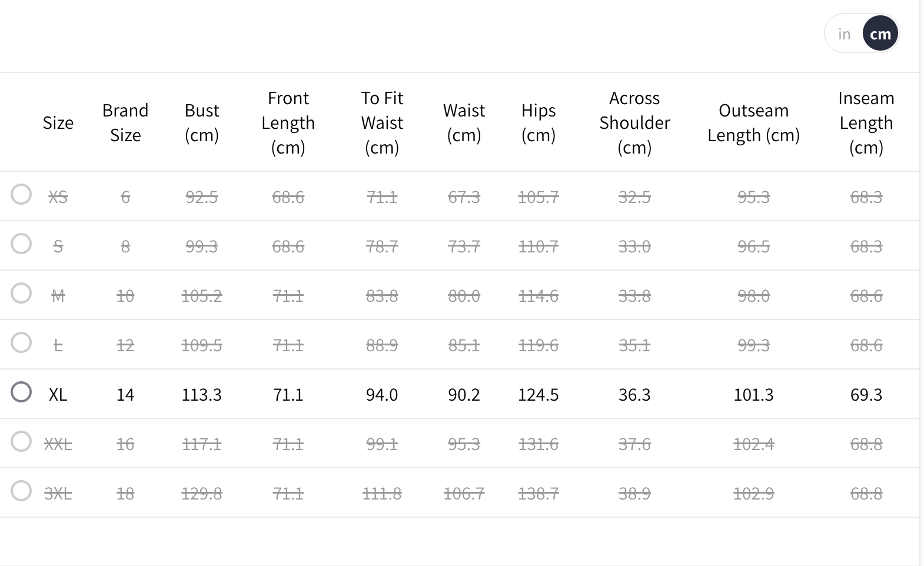Click the To Fit Waist header
This screenshot has width=924, height=566.
pos(382,122)
